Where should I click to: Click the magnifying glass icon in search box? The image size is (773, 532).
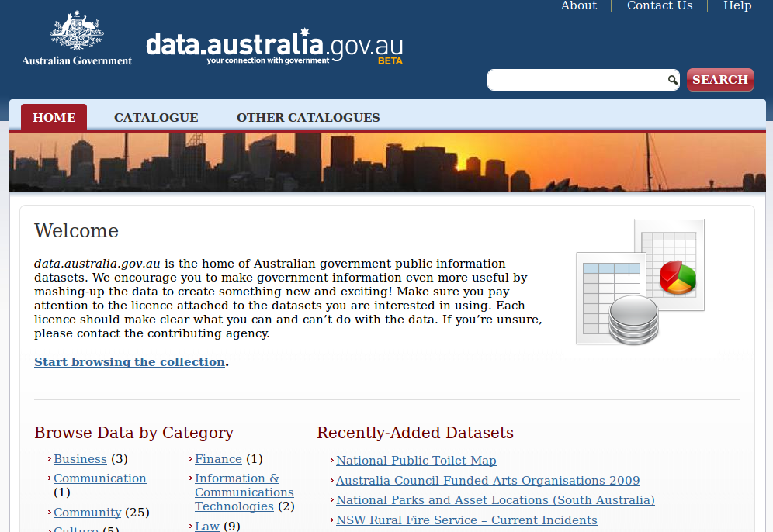672,80
